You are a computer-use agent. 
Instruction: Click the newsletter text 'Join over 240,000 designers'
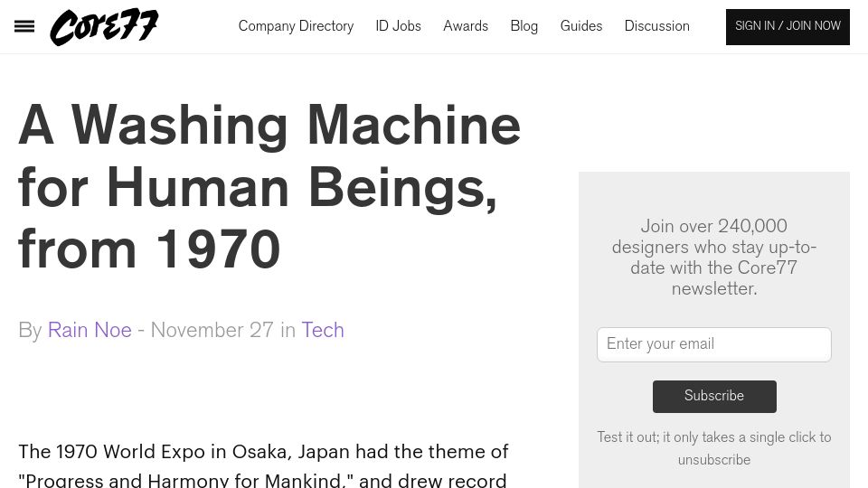[x=714, y=258]
